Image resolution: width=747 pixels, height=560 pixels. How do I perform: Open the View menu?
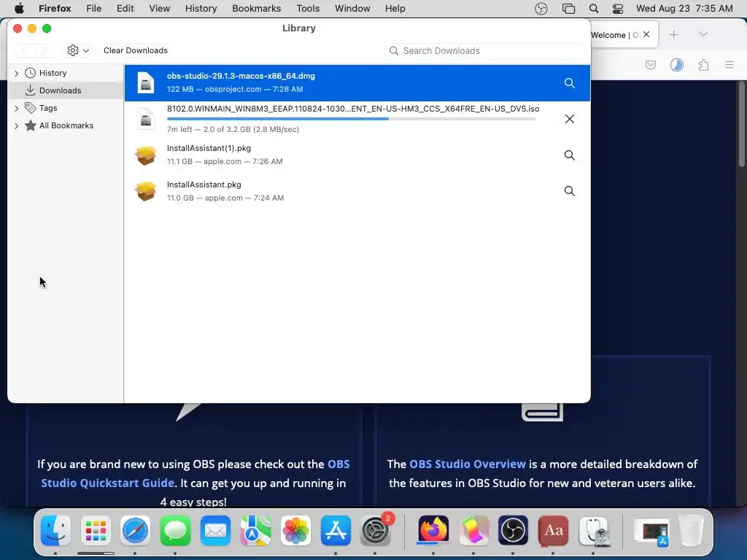160,9
